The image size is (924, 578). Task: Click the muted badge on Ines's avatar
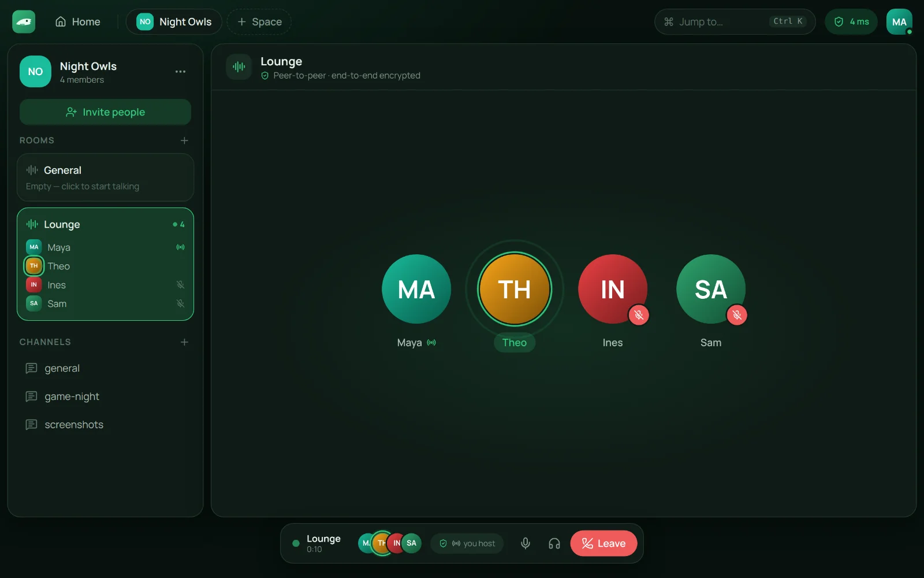[639, 315]
